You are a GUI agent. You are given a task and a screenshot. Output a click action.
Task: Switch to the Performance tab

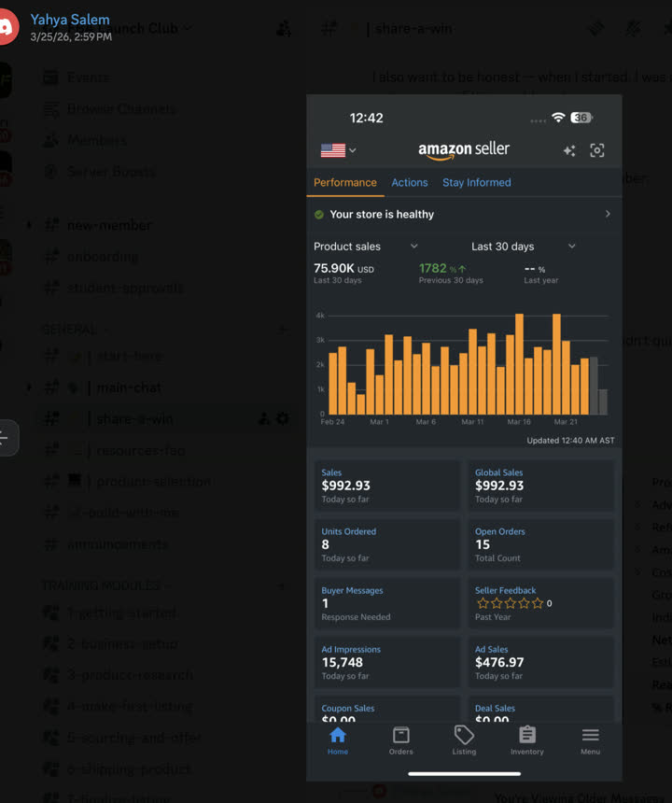point(345,183)
